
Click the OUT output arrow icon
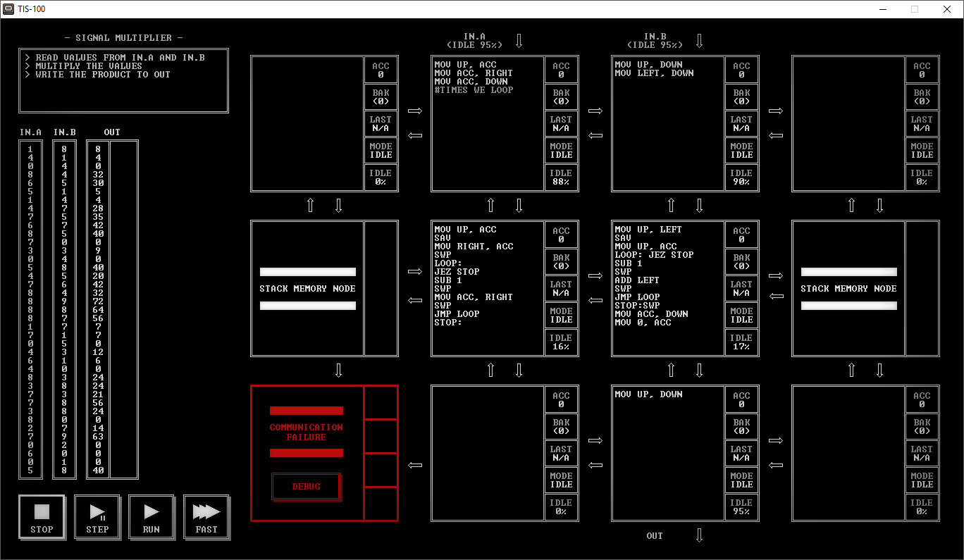point(700,535)
